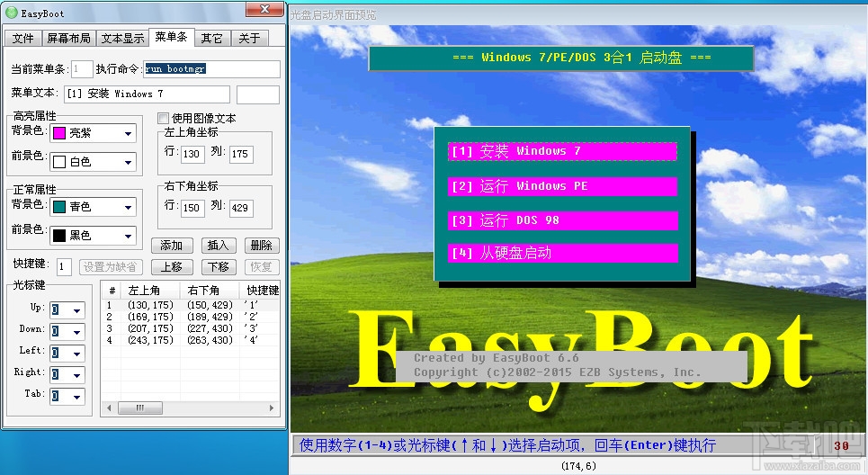Open the 文件 tab
Screen dimensions: 868x475
[22, 38]
